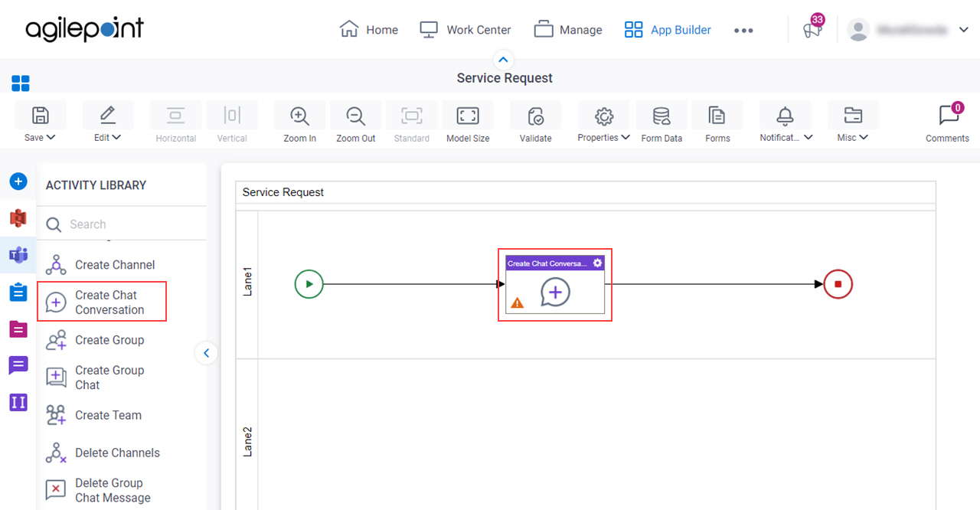Select Delete Group Chat Message activity
This screenshot has width=980, height=510.
(98, 490)
